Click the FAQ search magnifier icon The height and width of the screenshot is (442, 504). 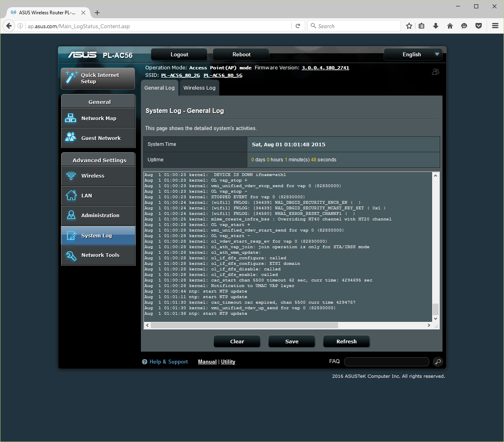(437, 362)
